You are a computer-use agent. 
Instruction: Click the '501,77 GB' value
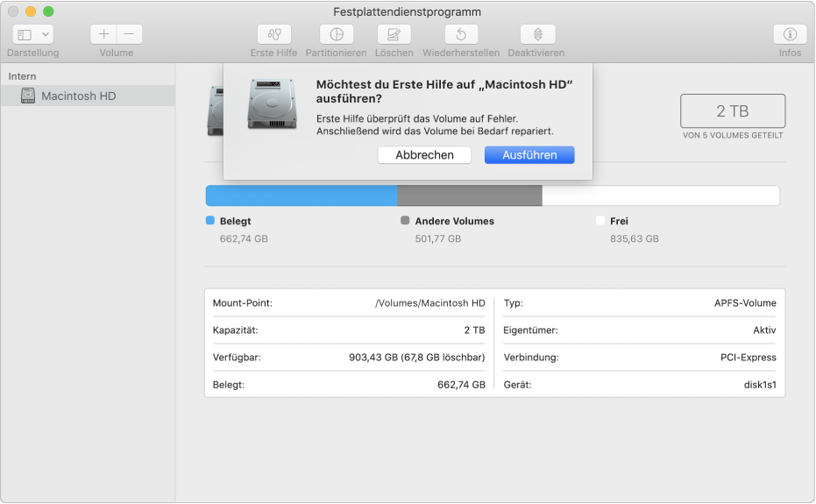click(x=437, y=238)
